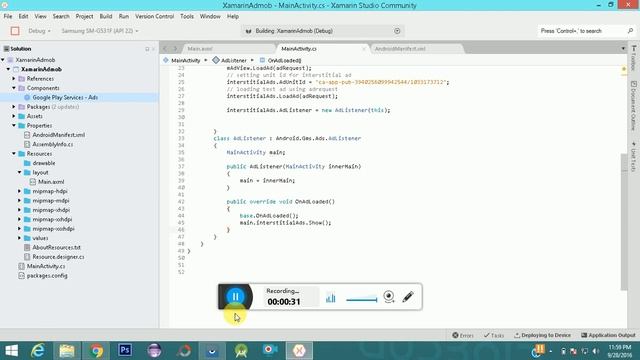Collapse the Components folder

pyautogui.click(x=14, y=88)
